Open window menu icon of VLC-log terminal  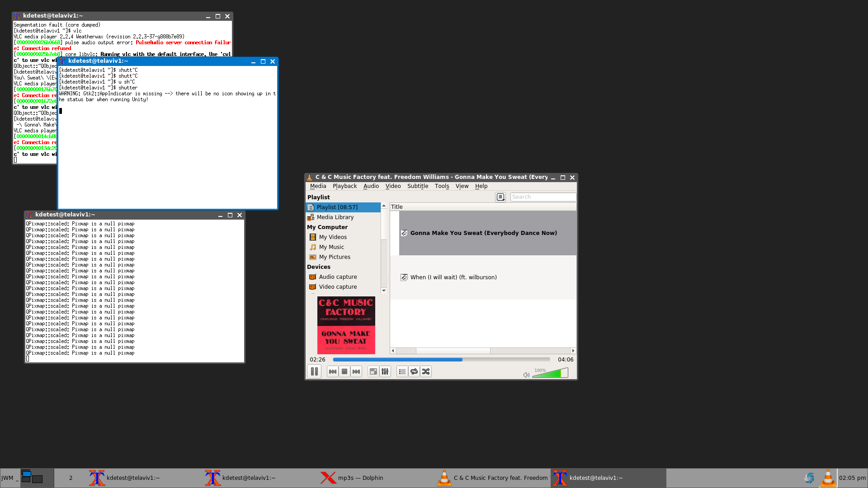coord(17,16)
